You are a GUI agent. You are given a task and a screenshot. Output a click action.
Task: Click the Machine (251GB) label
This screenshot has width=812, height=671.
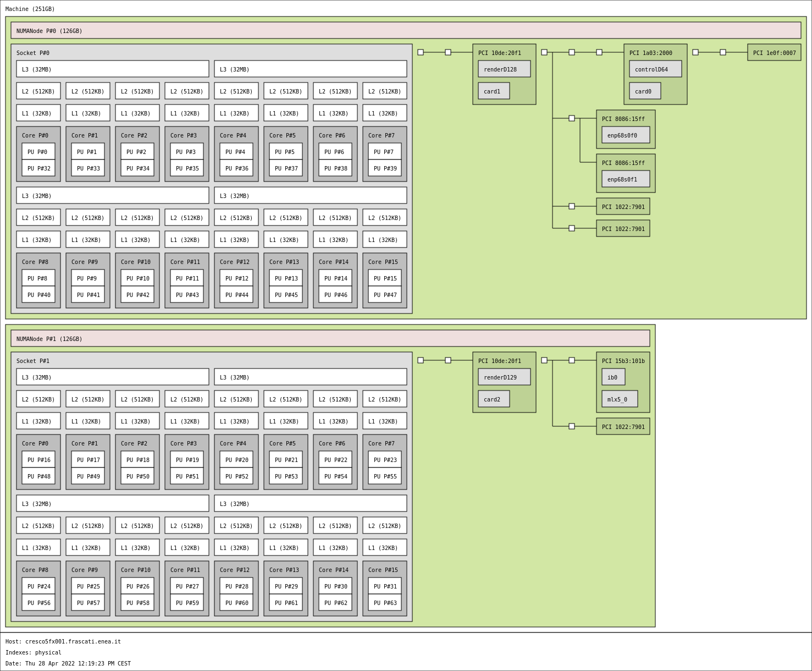tap(30, 9)
